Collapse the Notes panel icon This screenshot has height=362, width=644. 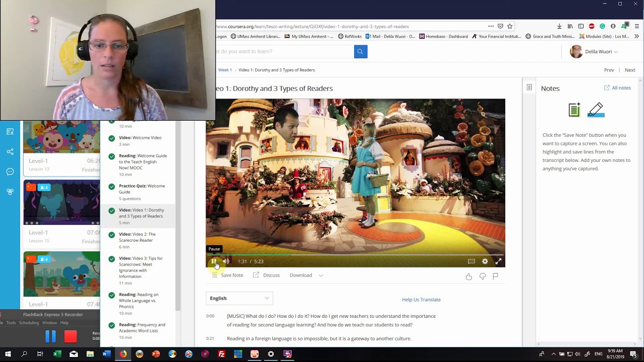[529, 87]
